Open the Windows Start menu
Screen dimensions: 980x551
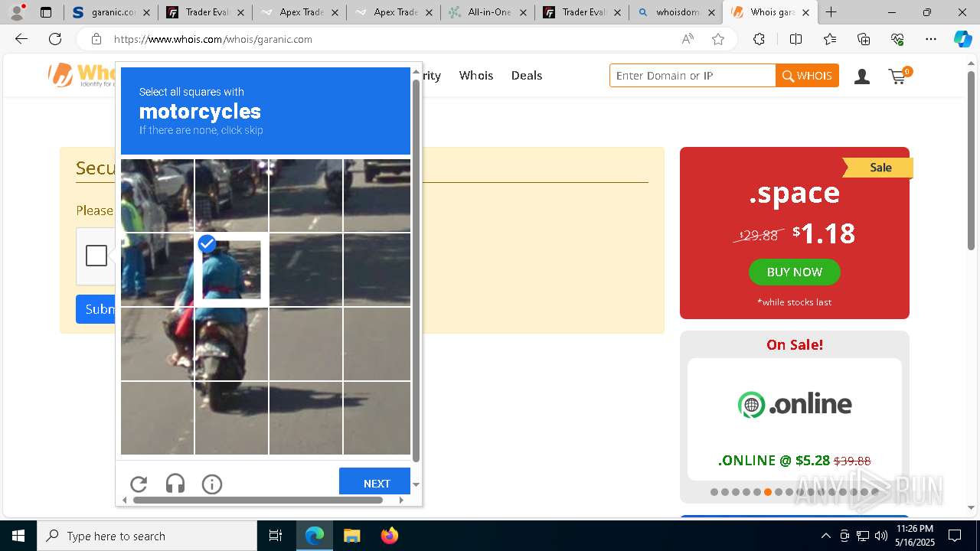[x=18, y=536]
